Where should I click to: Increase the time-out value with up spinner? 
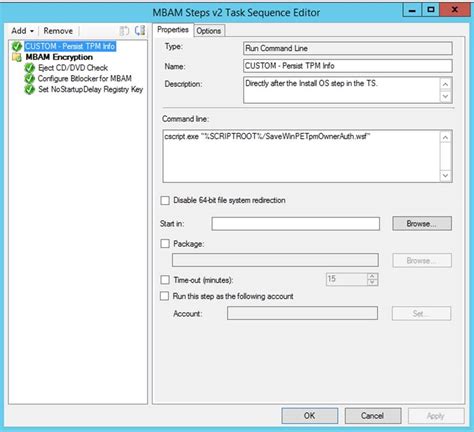[x=372, y=276]
